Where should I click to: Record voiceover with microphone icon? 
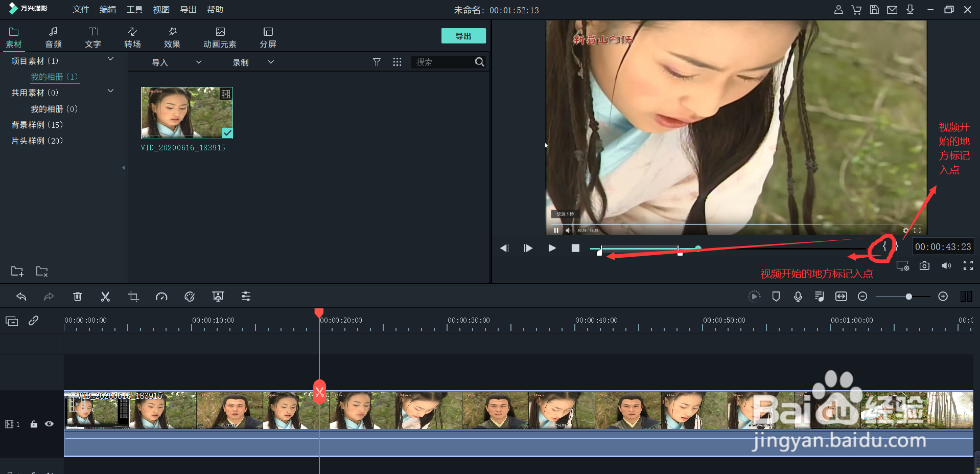tap(798, 297)
